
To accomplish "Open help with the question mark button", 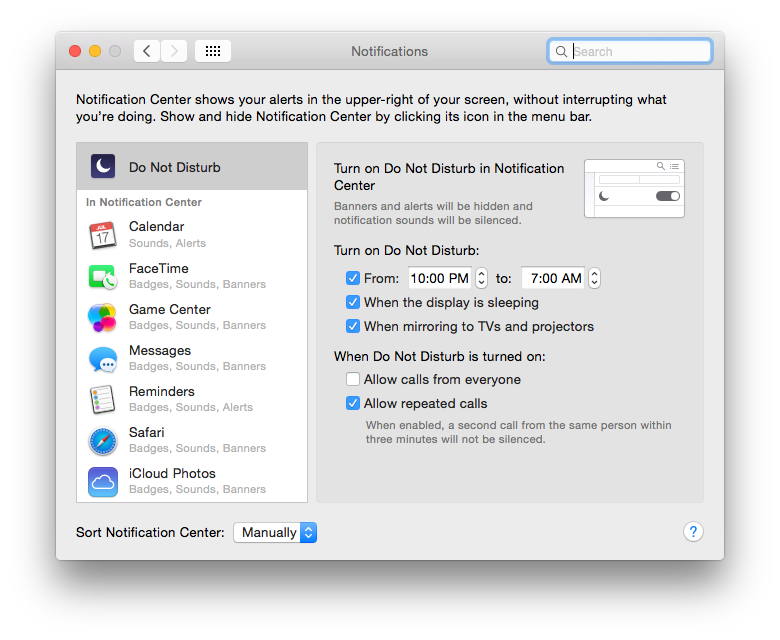I will point(693,532).
